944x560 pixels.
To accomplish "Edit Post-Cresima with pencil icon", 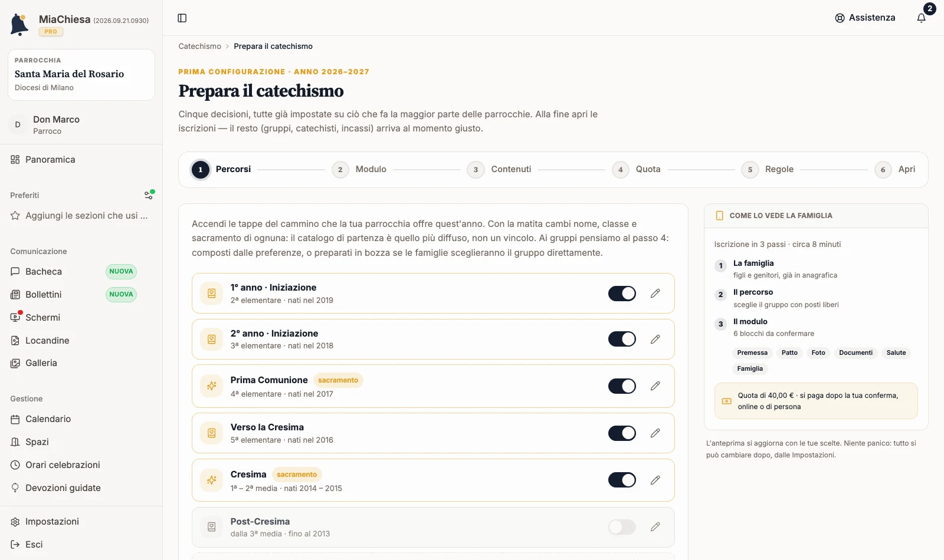I will (x=655, y=527).
